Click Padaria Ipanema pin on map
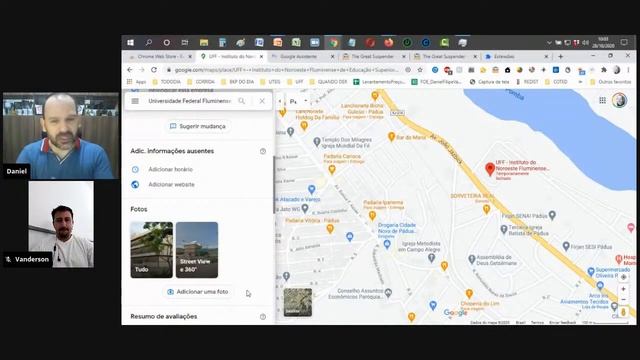Viewport: 640px width, 360px height. tap(372, 216)
